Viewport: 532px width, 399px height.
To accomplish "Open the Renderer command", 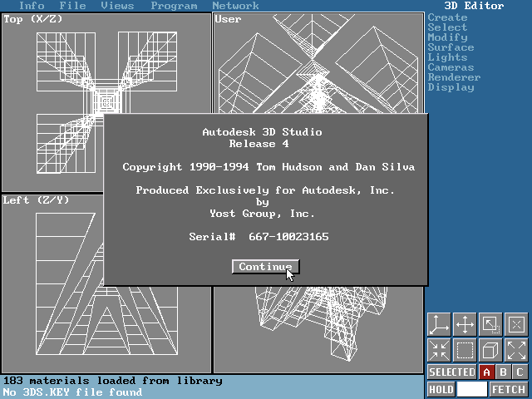I will pyautogui.click(x=454, y=77).
